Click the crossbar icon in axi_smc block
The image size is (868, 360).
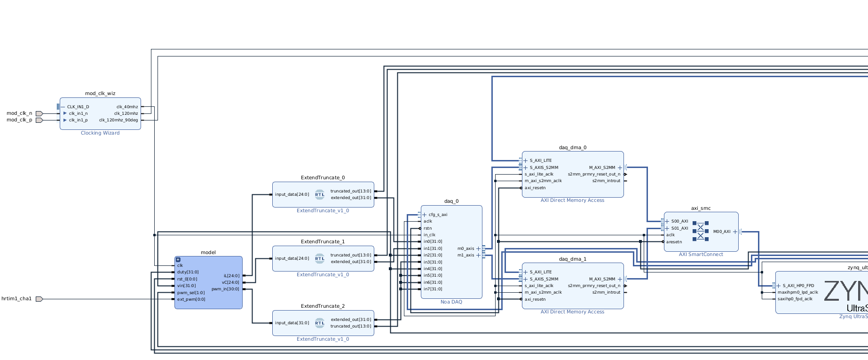700,231
